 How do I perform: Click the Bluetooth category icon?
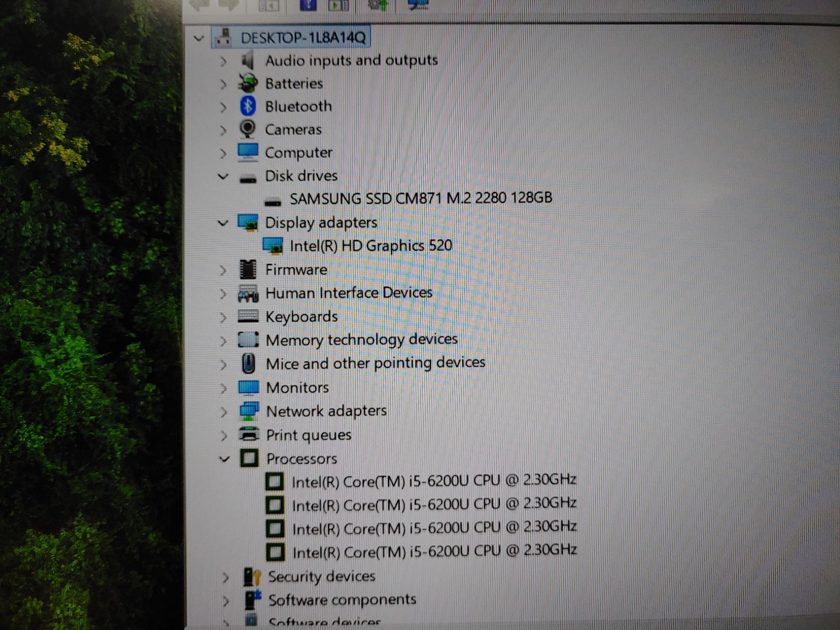tap(249, 106)
